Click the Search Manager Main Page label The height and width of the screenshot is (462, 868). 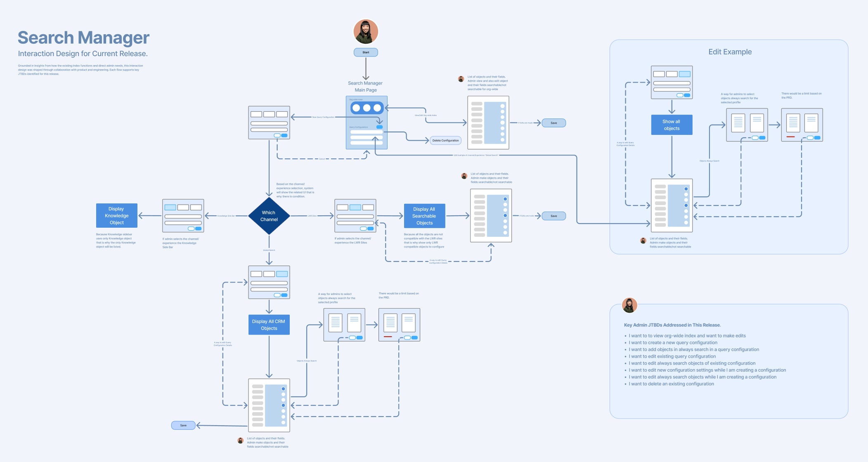pos(365,86)
